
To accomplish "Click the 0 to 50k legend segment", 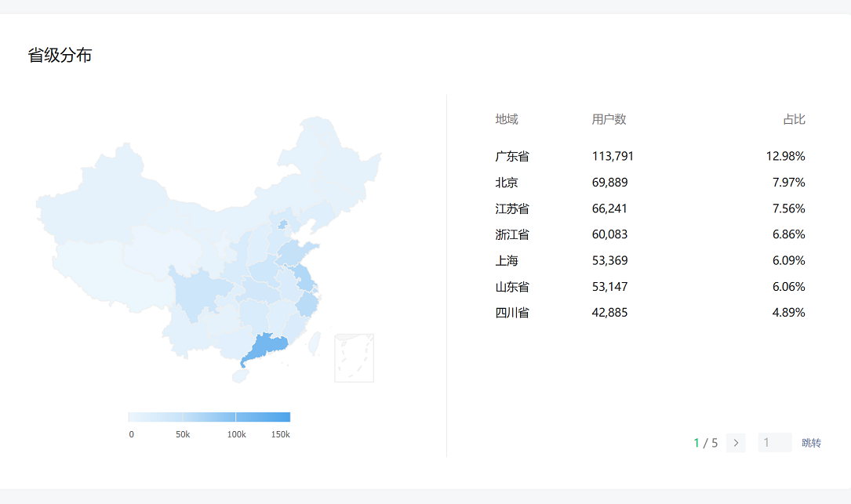I will (x=155, y=417).
